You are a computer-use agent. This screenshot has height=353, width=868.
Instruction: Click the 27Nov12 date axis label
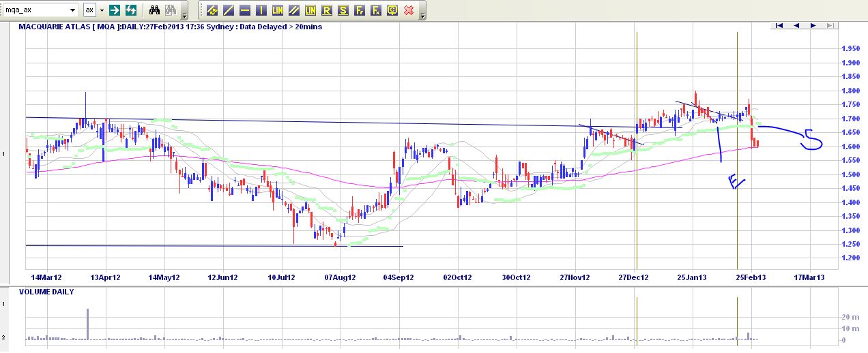575,278
